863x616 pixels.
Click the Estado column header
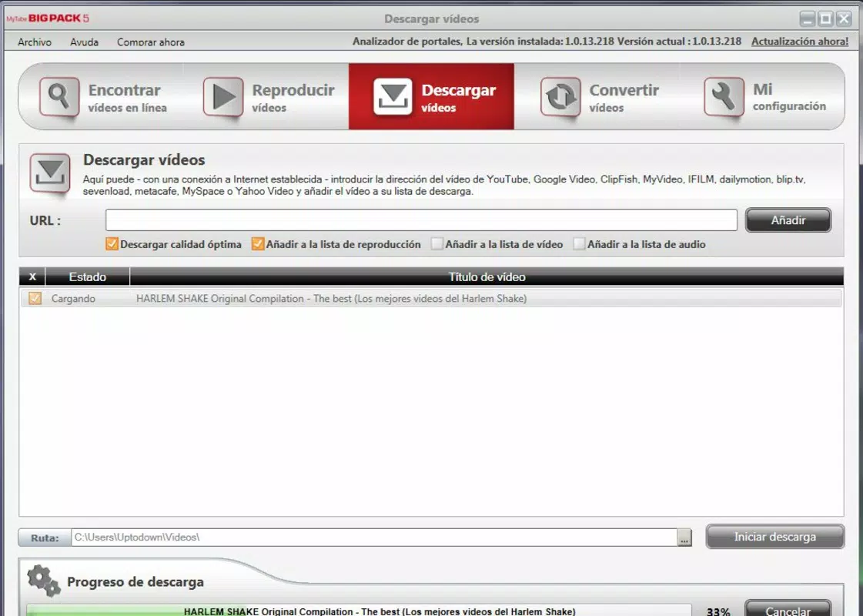(88, 277)
